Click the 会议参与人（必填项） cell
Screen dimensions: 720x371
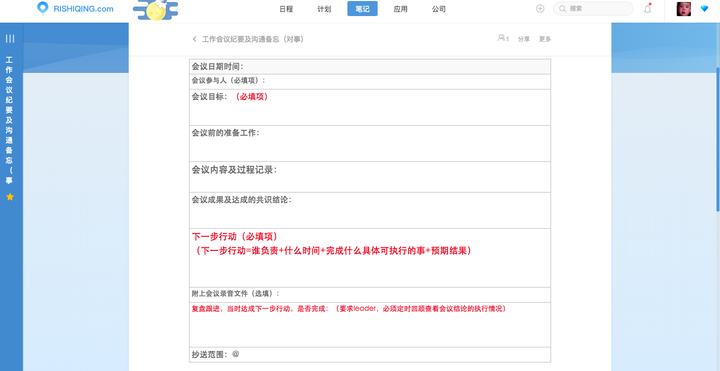(370, 81)
